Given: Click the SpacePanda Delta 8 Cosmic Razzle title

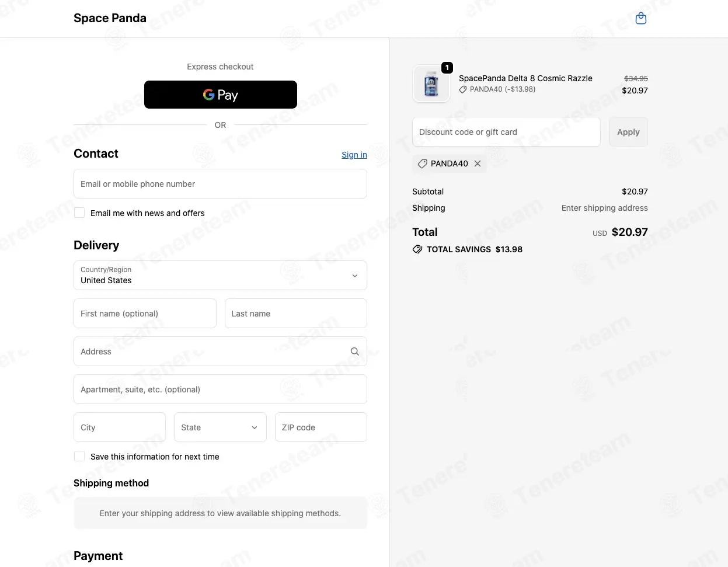Looking at the screenshot, I should (x=525, y=78).
